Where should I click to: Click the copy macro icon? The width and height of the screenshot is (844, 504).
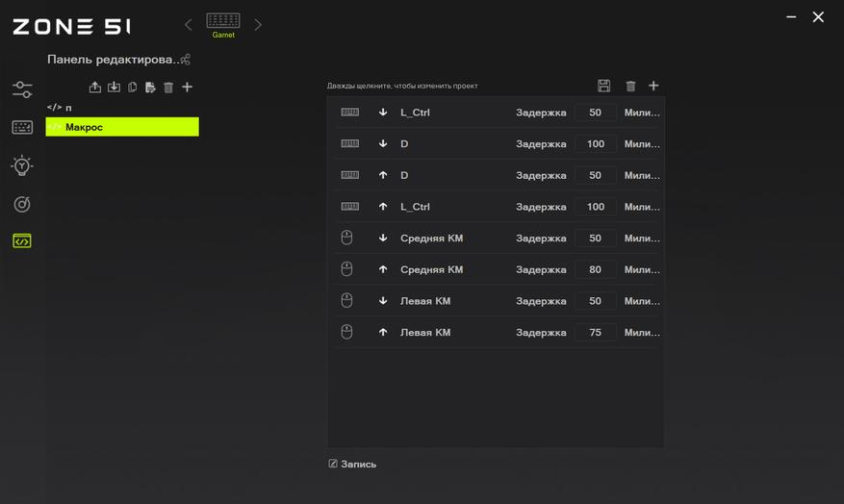[x=132, y=88]
